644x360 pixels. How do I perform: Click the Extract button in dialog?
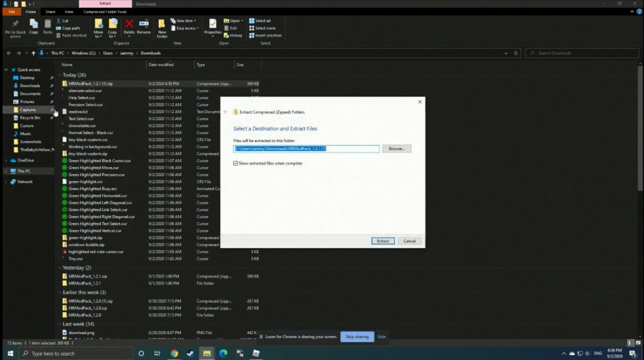[x=383, y=241]
